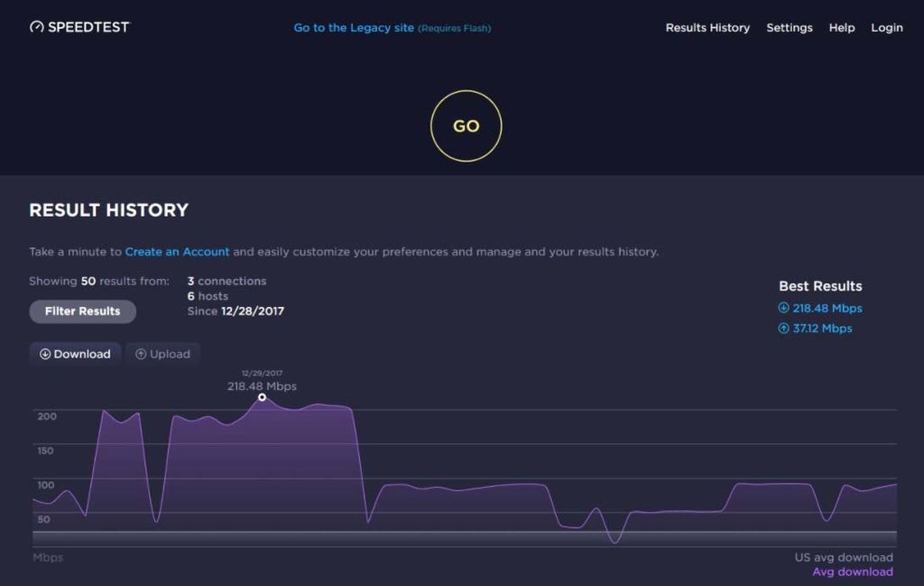Image resolution: width=924 pixels, height=586 pixels.
Task: Click the download arrow beside 218.48 Mbps
Action: coord(783,308)
